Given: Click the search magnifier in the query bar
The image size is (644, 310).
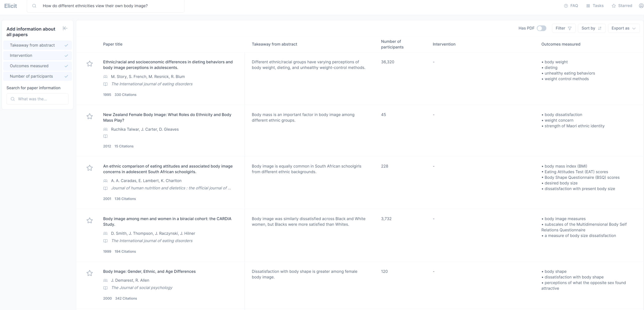Looking at the screenshot, I should 34,6.
